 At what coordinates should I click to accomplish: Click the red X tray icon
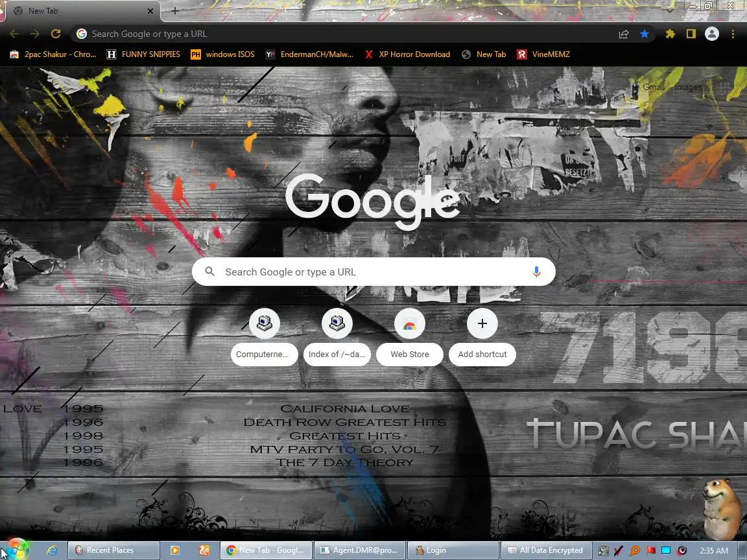pyautogui.click(x=619, y=551)
